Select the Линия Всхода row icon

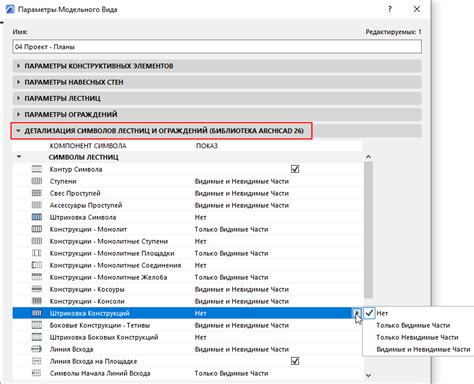(37, 349)
